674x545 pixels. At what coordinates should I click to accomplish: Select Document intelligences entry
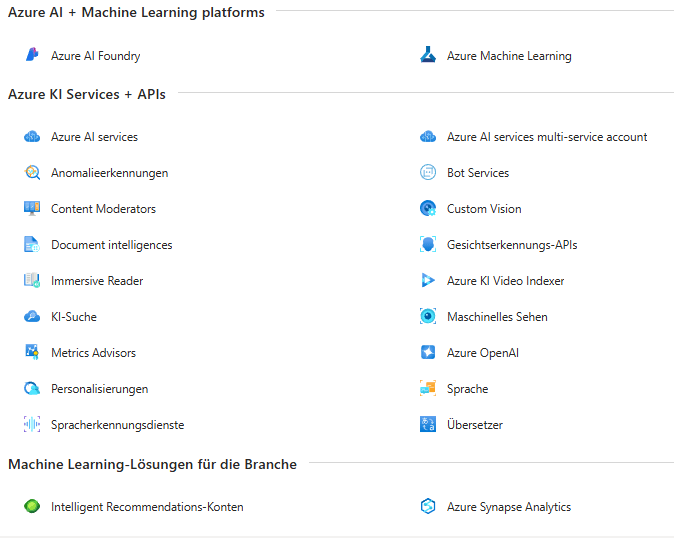coord(111,245)
